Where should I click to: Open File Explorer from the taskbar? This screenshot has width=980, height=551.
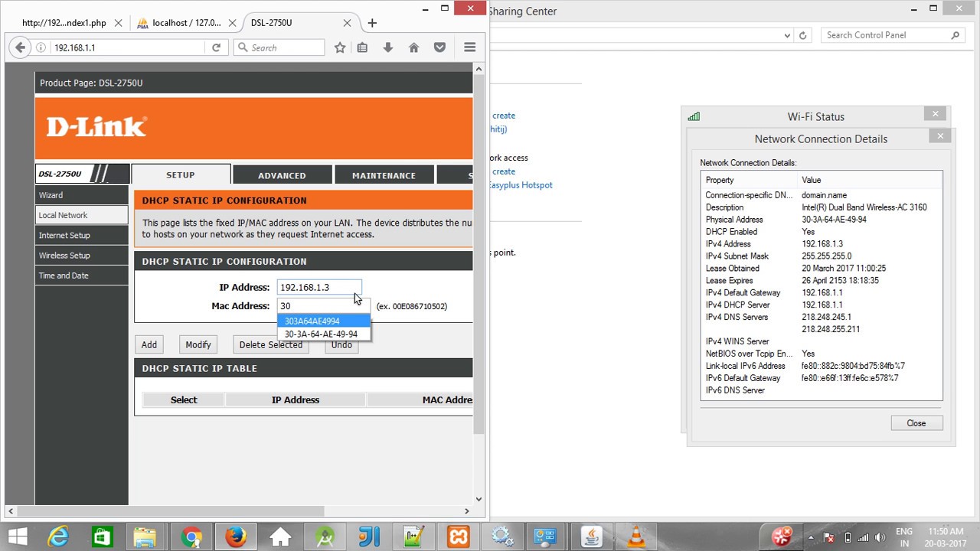click(x=145, y=537)
